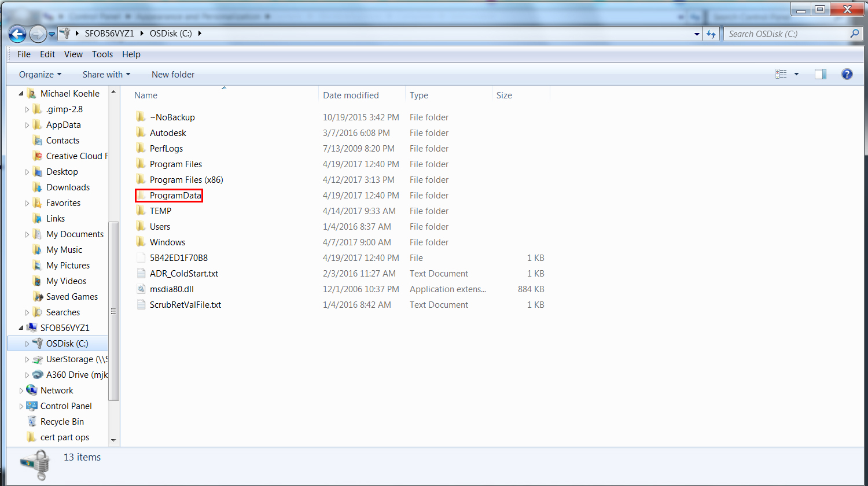Open the view options dropdown arrow

pos(796,74)
